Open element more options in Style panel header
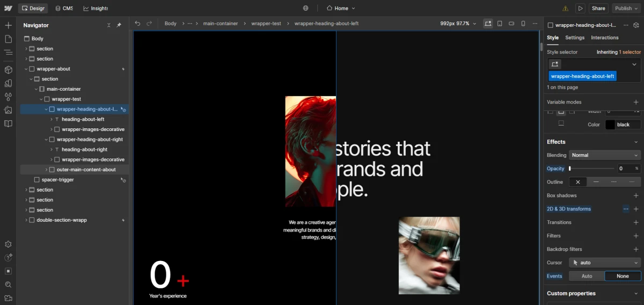The image size is (644, 305). [x=626, y=25]
